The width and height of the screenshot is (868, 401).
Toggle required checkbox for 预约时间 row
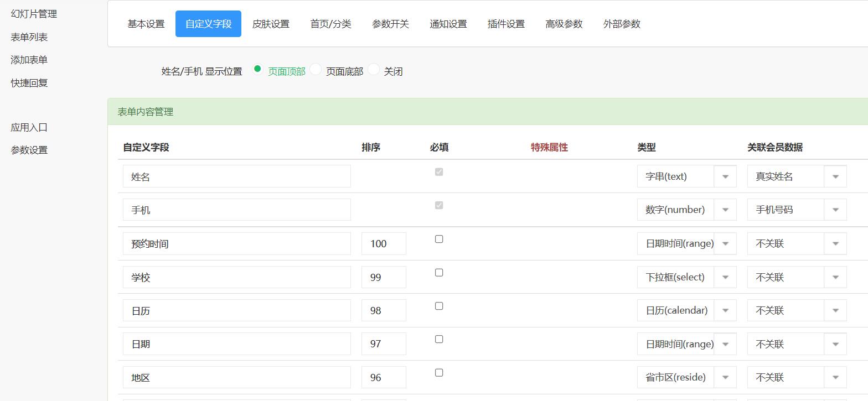[439, 239]
